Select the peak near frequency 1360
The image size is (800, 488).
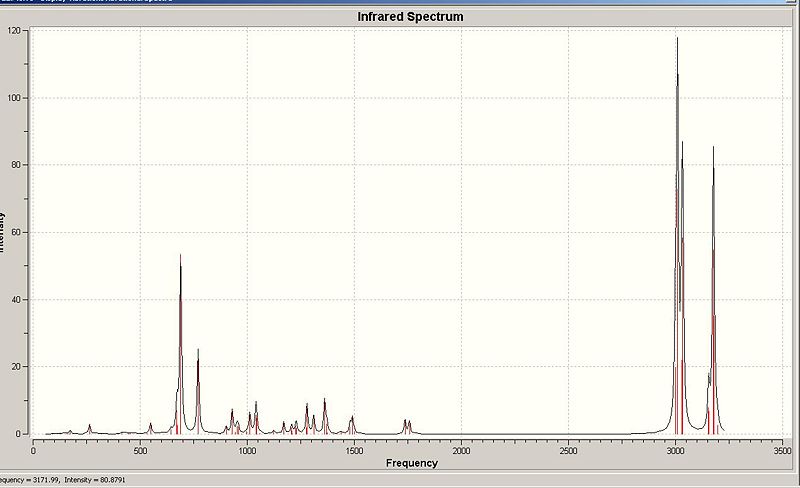[x=324, y=416]
